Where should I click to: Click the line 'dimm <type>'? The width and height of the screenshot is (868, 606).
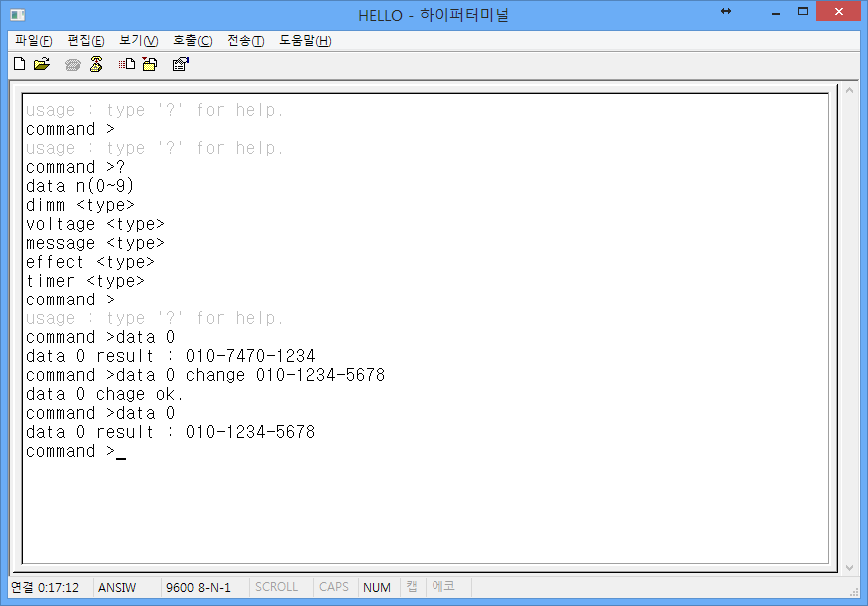80,205
